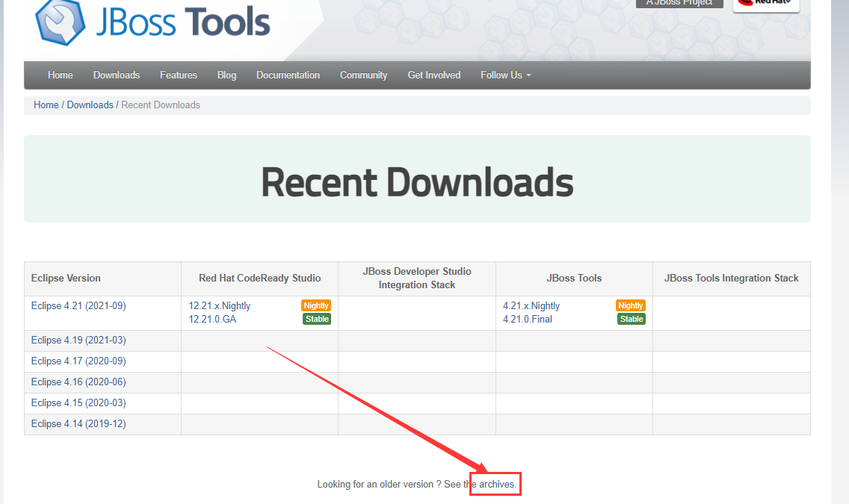Expand the Follow Us dropdown
Screen dimensions: 849x504
[506, 75]
